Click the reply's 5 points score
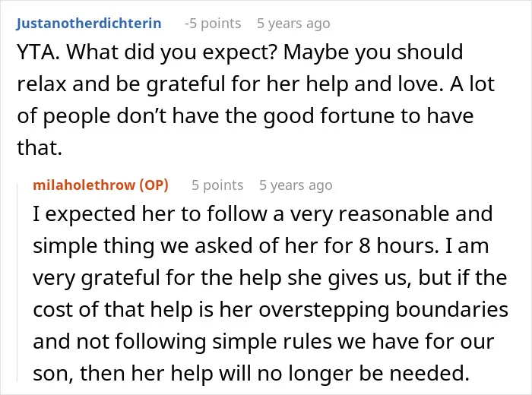Screen dimensions: 532x395 coord(217,185)
